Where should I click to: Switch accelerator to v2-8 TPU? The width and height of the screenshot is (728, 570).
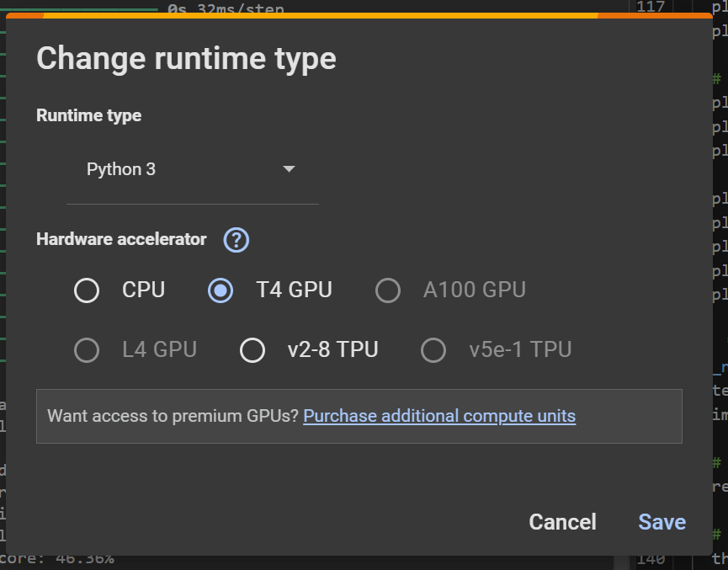(x=252, y=349)
